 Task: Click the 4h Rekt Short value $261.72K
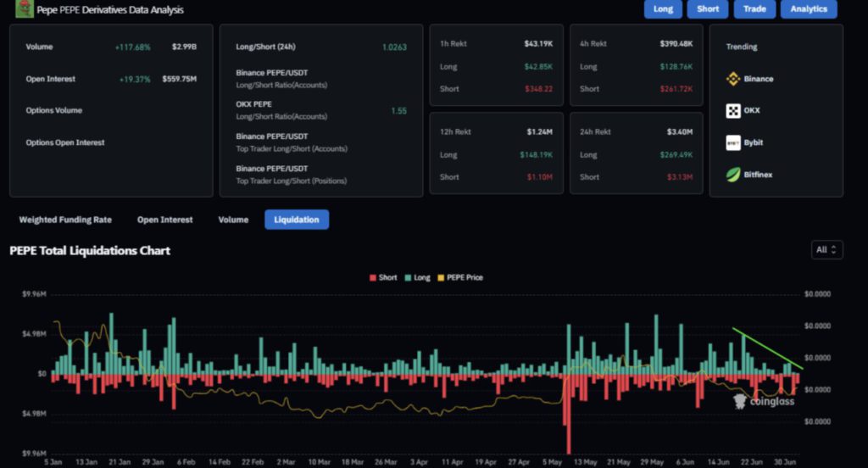(x=676, y=89)
